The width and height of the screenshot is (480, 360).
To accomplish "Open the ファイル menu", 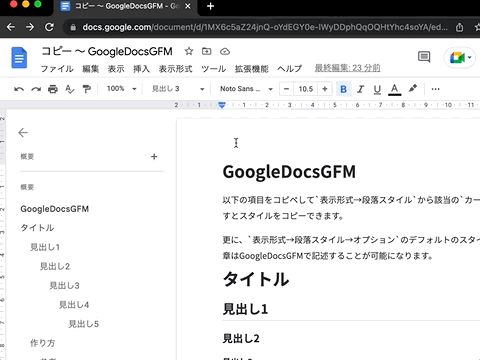I will (x=57, y=69).
